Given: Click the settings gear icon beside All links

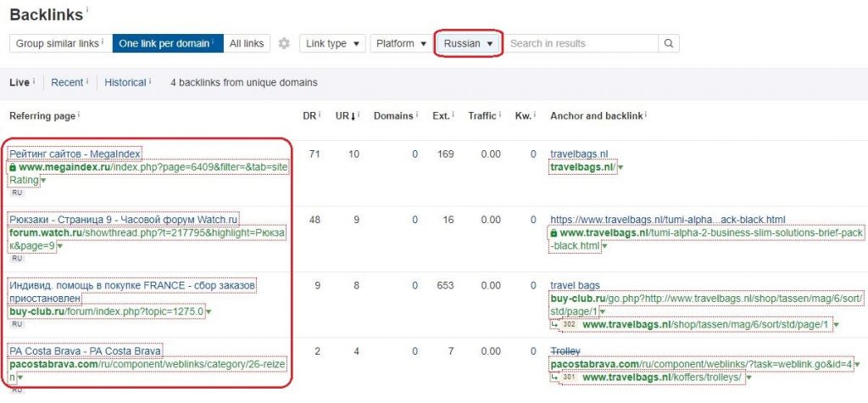Looking at the screenshot, I should [284, 43].
